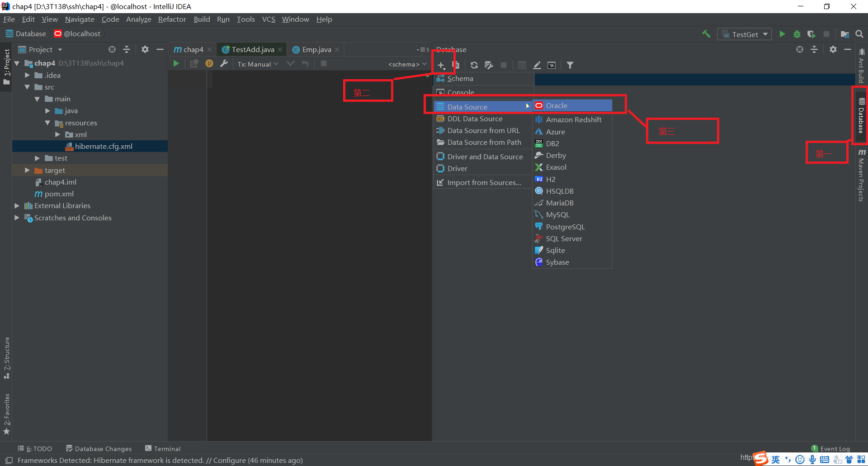Expand the target folder
Screen dimensions: 868x466
(x=27, y=170)
